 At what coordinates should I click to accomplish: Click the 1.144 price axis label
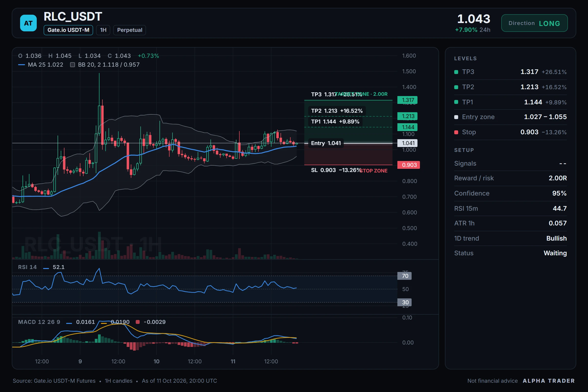(x=407, y=127)
